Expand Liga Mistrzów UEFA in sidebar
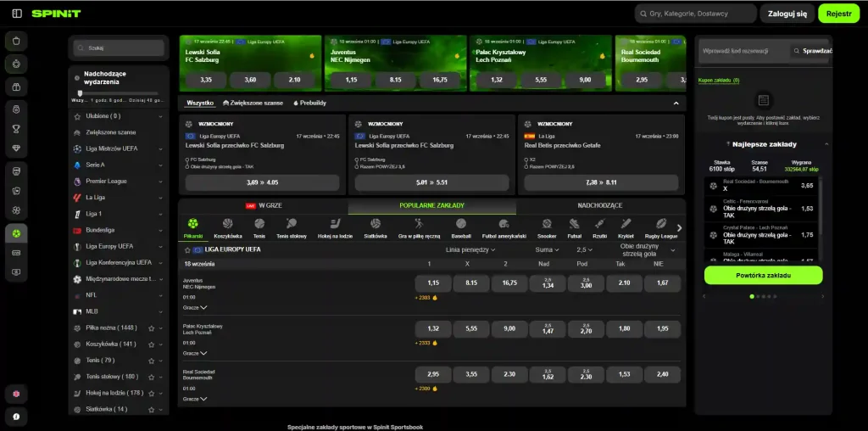The image size is (868, 431). pyautogui.click(x=160, y=149)
